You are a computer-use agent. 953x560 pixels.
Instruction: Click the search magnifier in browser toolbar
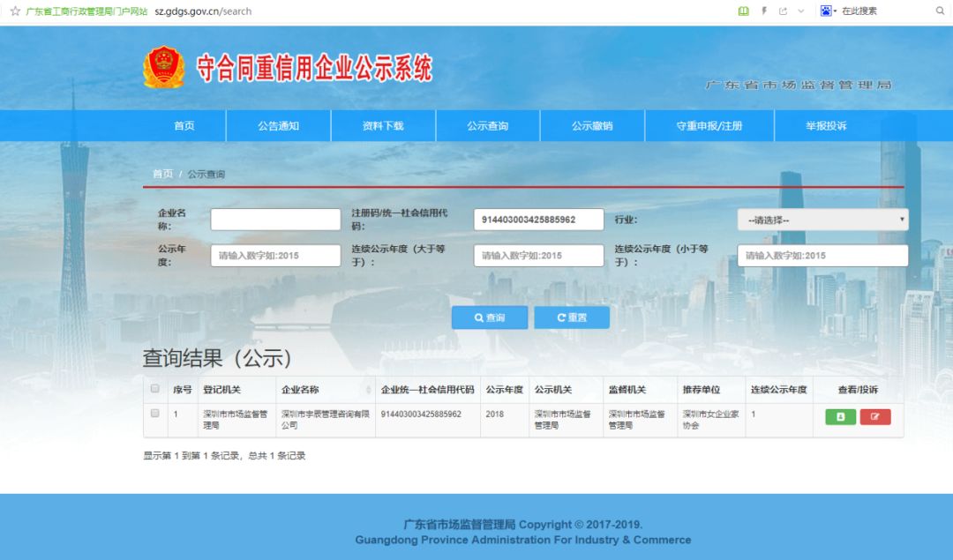pyautogui.click(x=940, y=11)
